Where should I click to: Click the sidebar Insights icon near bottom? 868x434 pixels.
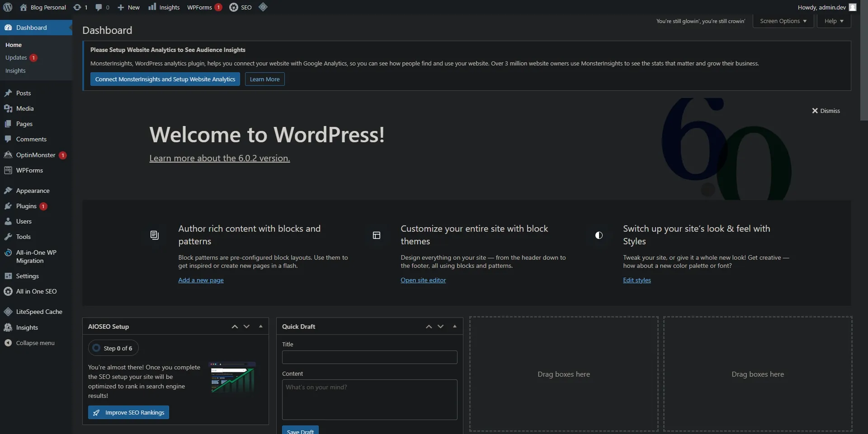(8, 327)
